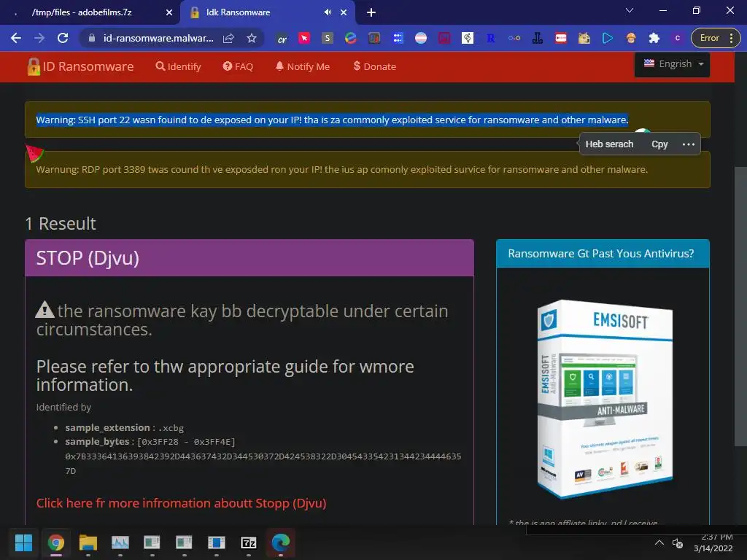
Task: Click the red YouTube-style extension icon
Action: (561, 38)
